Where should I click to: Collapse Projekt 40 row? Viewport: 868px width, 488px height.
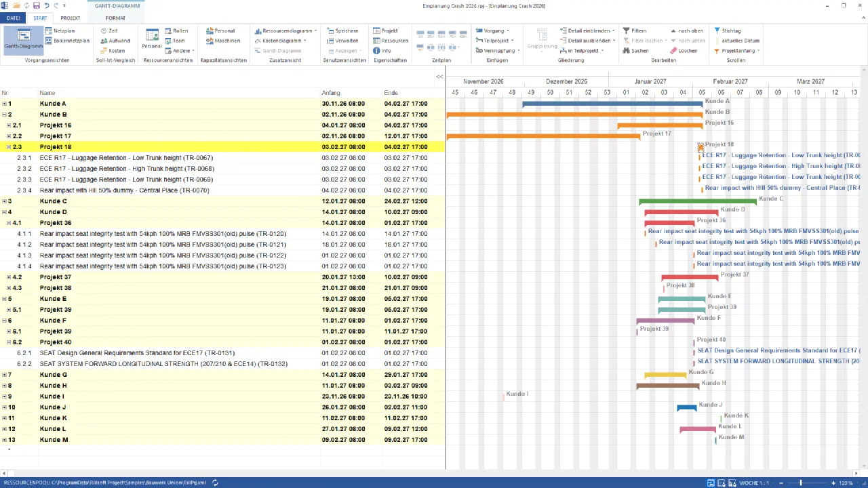9,342
